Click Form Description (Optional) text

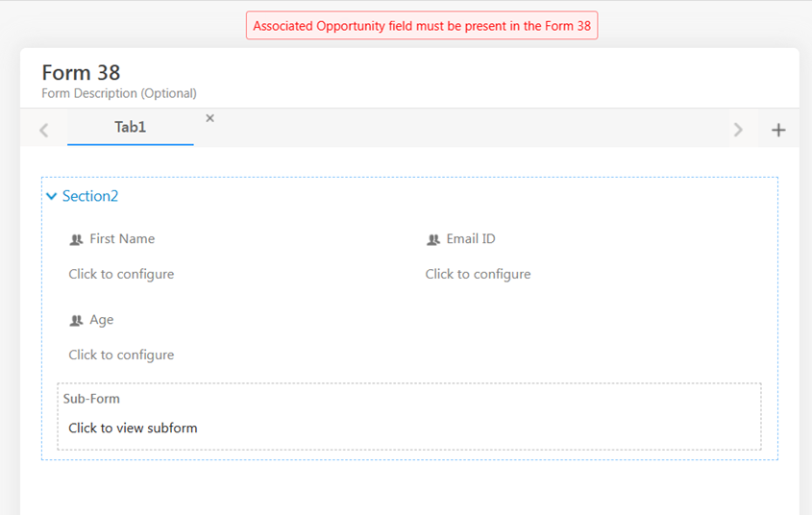coord(119,93)
